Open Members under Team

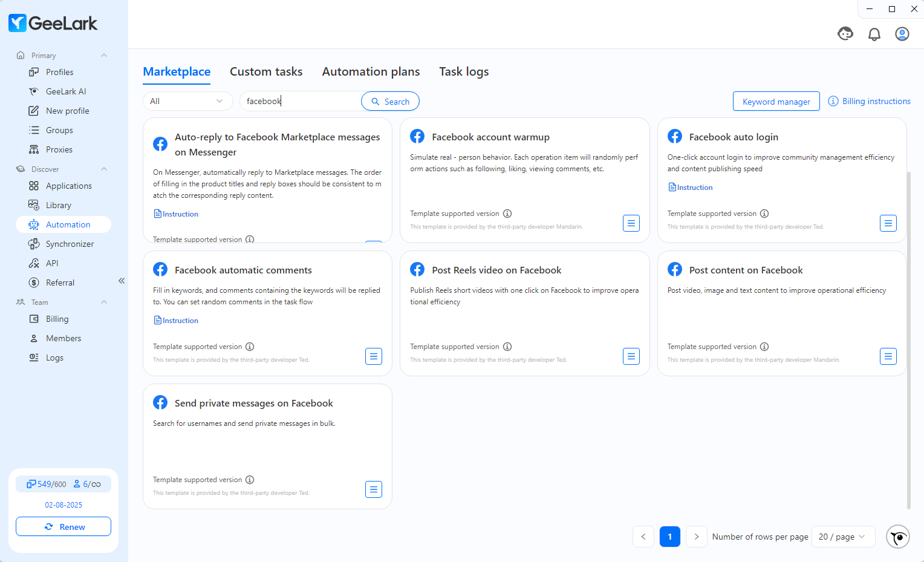coord(63,338)
